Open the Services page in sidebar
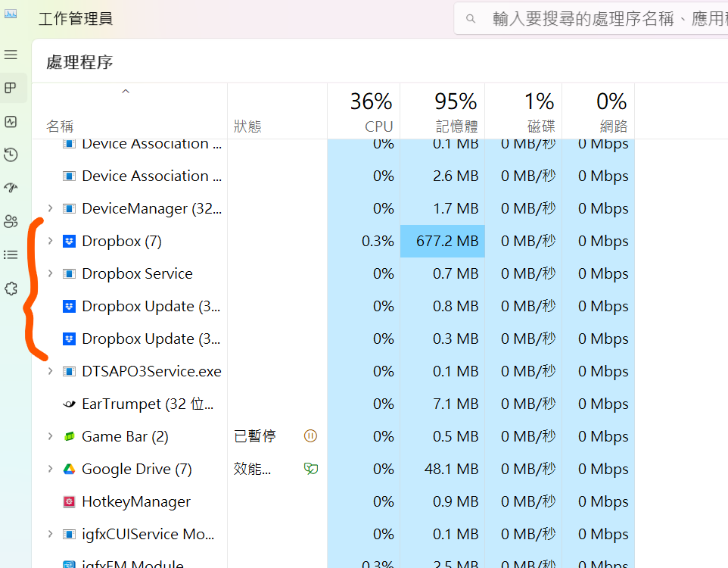The height and width of the screenshot is (568, 728). coord(11,289)
